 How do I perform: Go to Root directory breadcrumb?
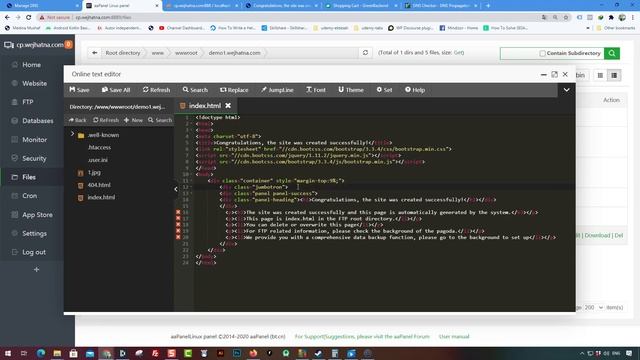[123, 53]
